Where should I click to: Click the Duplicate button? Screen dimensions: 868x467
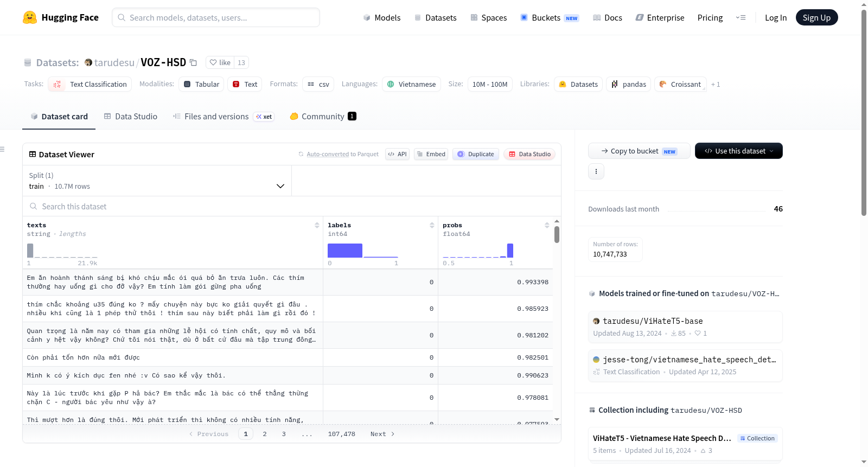[476, 154]
